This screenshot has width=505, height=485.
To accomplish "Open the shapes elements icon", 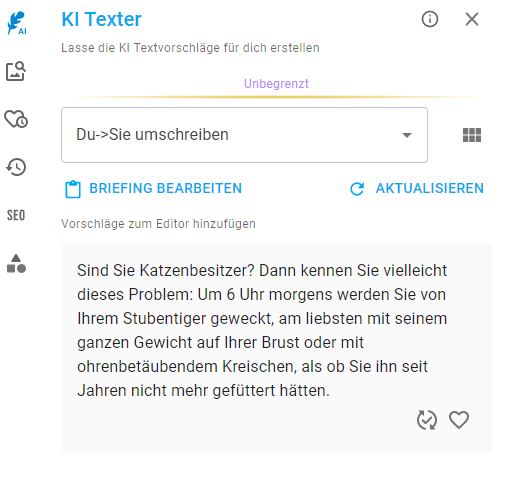I will click(16, 264).
